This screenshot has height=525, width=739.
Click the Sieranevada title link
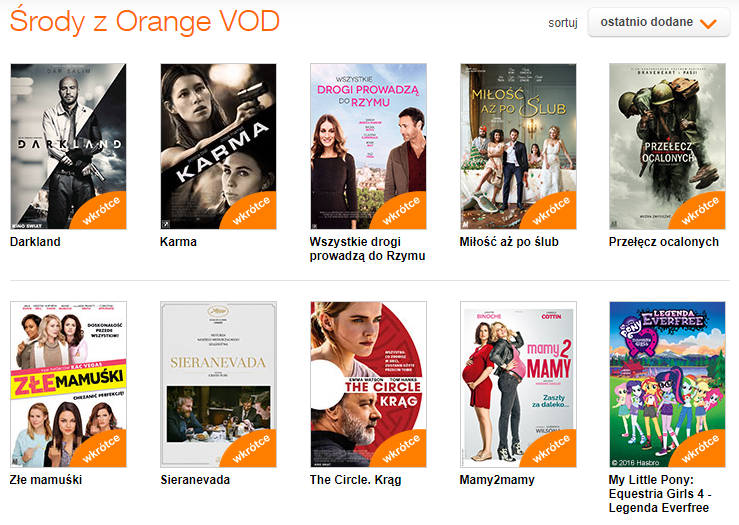point(195,480)
